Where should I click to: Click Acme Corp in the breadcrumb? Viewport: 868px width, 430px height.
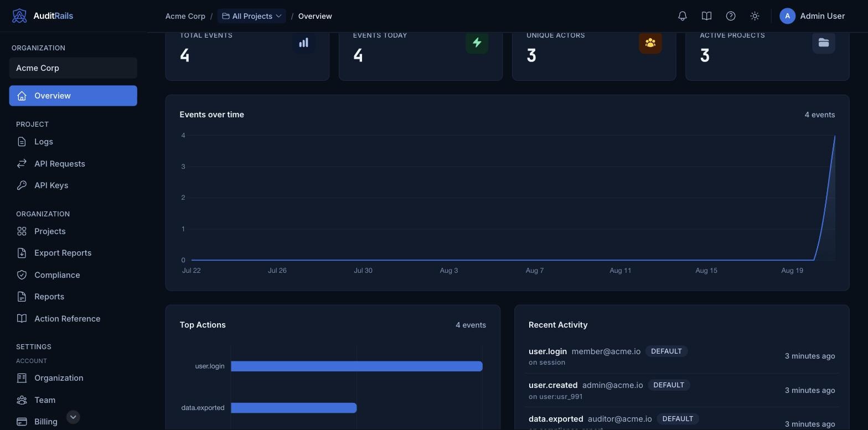point(185,16)
